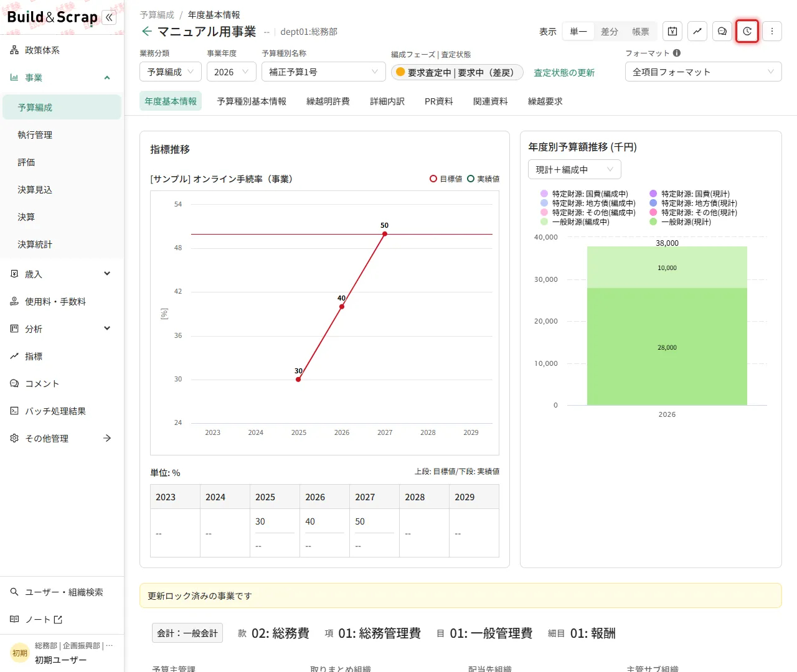Switch to PR資料 tab
Screen dimensions: 797x672
439,101
